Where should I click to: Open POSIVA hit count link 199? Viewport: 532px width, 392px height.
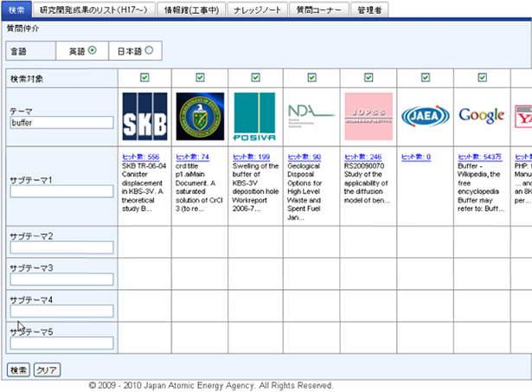click(251, 157)
